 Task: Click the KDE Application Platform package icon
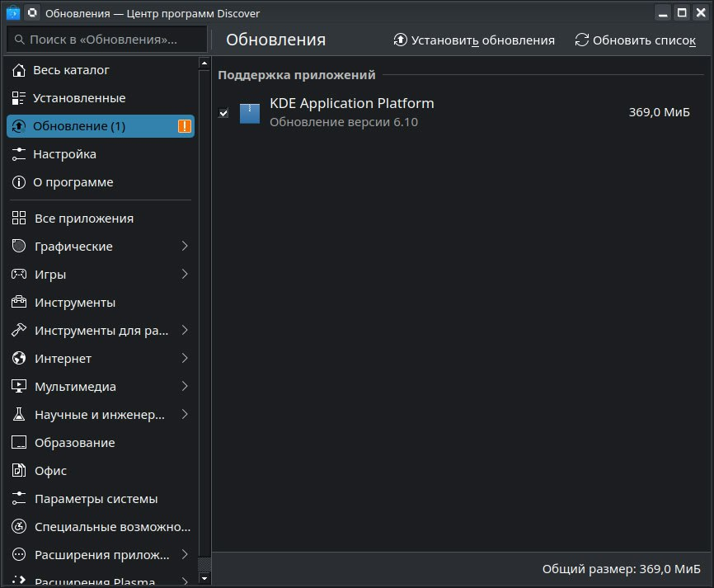250,114
